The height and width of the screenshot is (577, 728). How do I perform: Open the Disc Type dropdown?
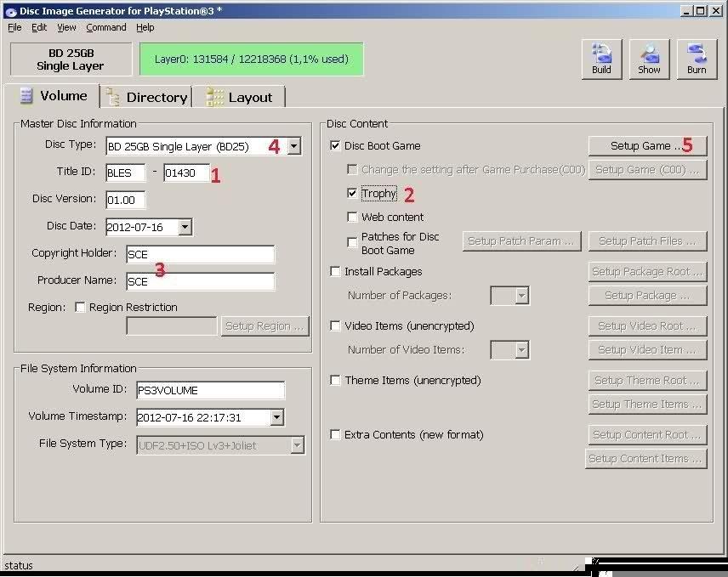294,146
